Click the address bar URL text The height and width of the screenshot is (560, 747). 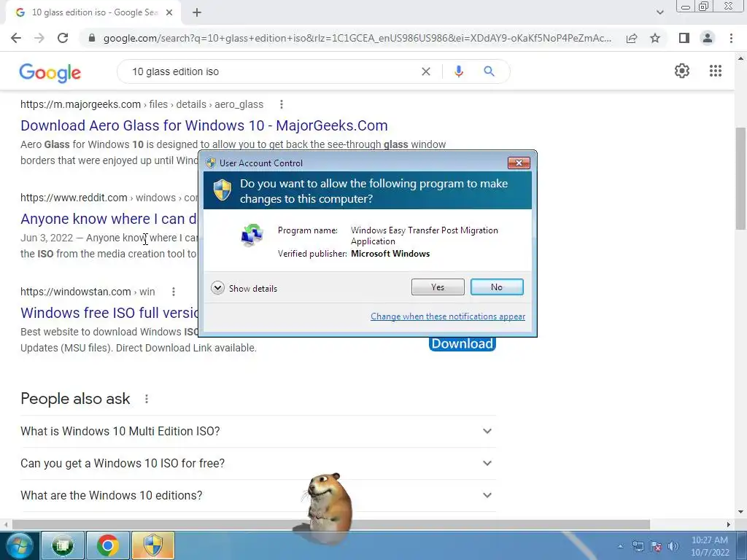pyautogui.click(x=357, y=38)
